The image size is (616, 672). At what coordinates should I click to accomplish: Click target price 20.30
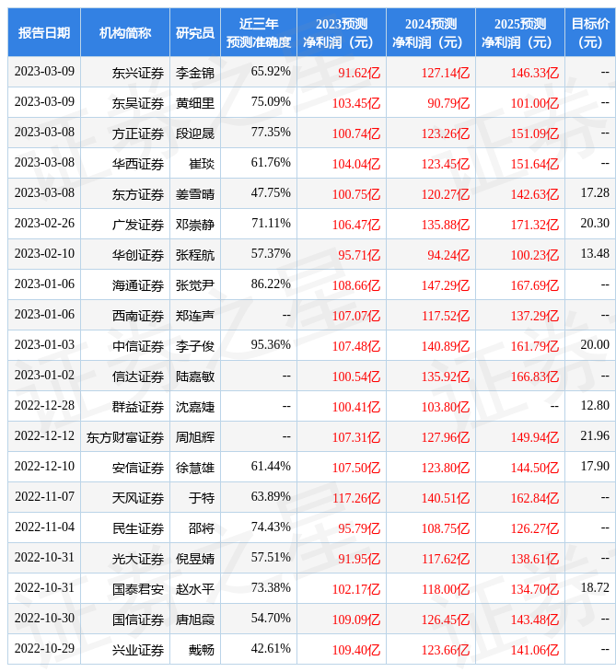pyautogui.click(x=595, y=224)
